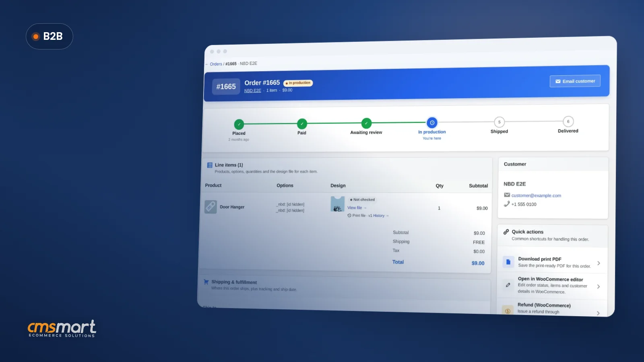Click the Subtotal column header
Viewport: 644px width, 362px height.
(x=478, y=186)
